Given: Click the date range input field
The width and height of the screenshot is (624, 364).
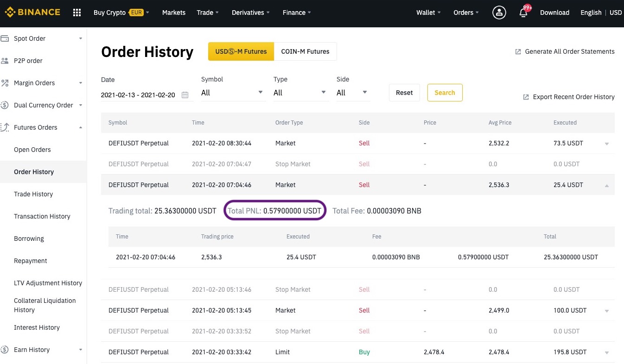Looking at the screenshot, I should (147, 95).
